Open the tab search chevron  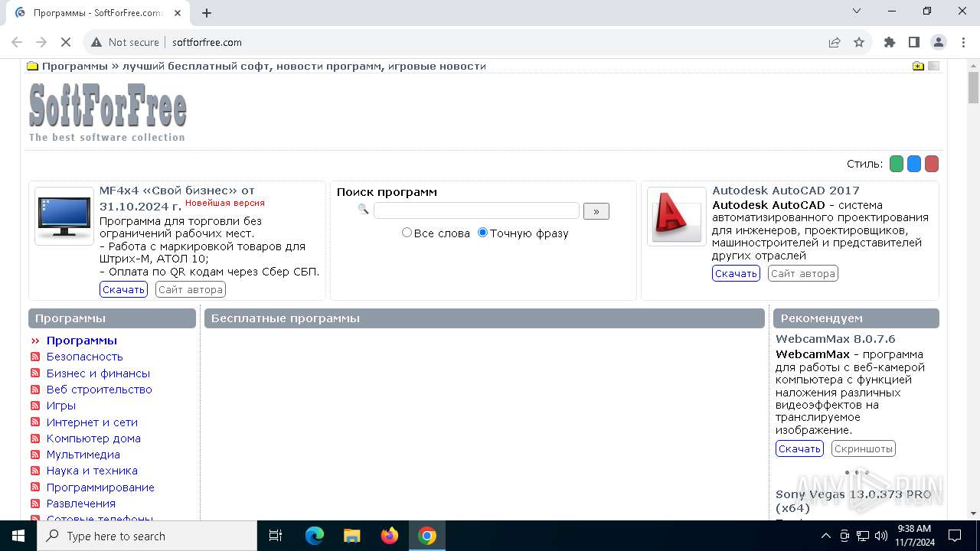pyautogui.click(x=857, y=11)
